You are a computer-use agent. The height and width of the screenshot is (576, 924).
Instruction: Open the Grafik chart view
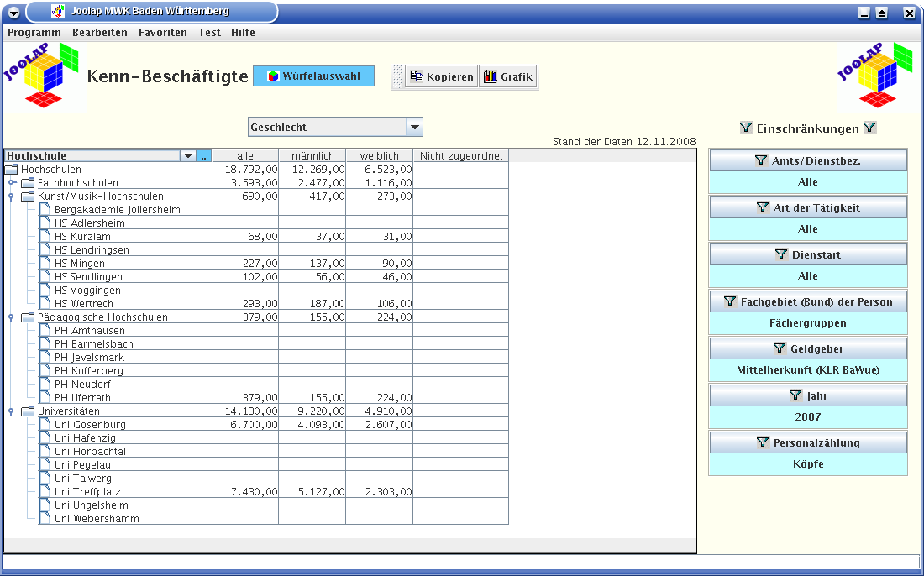point(508,76)
